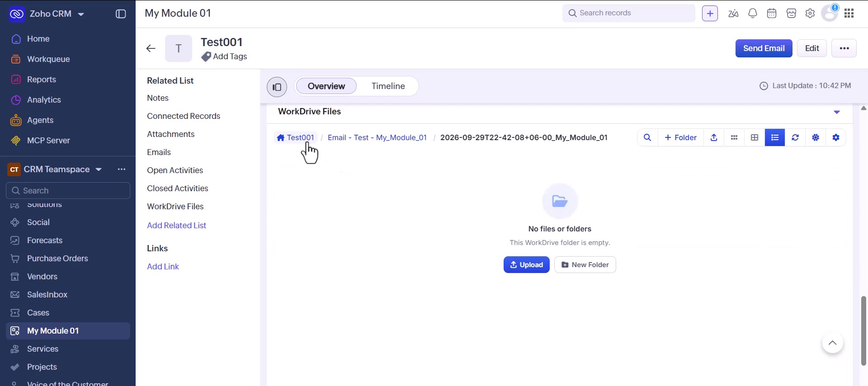
Task: Click the rightmost gear in WorkDrive toolbar
Action: click(836, 137)
